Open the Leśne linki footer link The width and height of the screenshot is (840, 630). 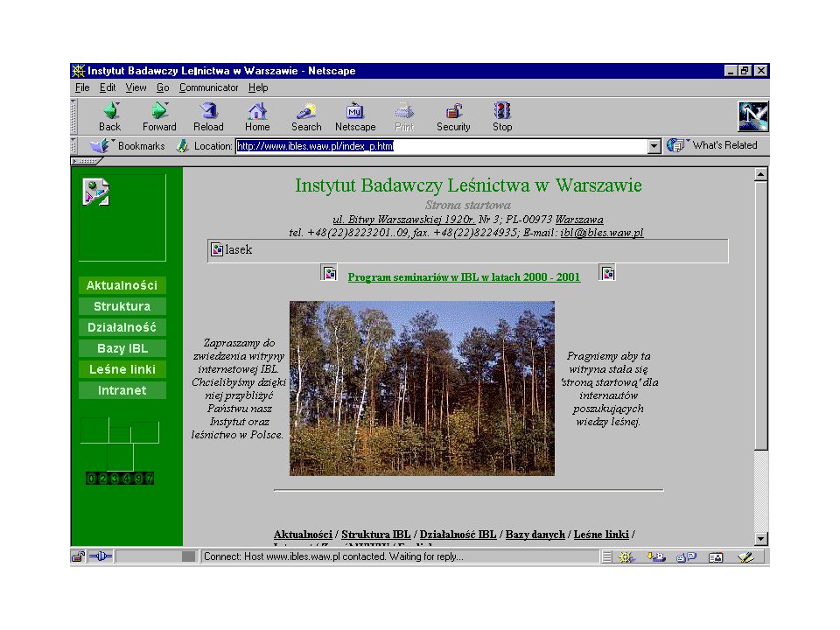[601, 534]
